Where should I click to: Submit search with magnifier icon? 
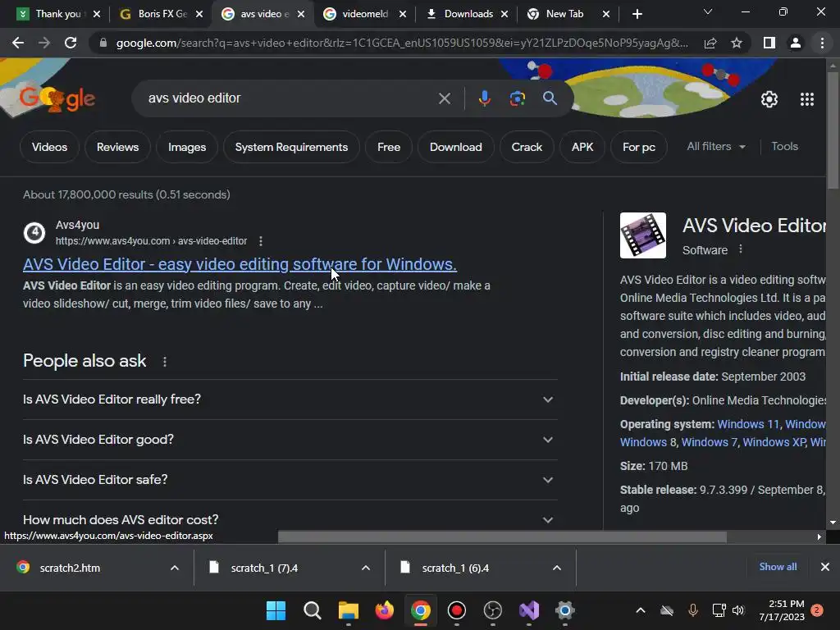550,98
